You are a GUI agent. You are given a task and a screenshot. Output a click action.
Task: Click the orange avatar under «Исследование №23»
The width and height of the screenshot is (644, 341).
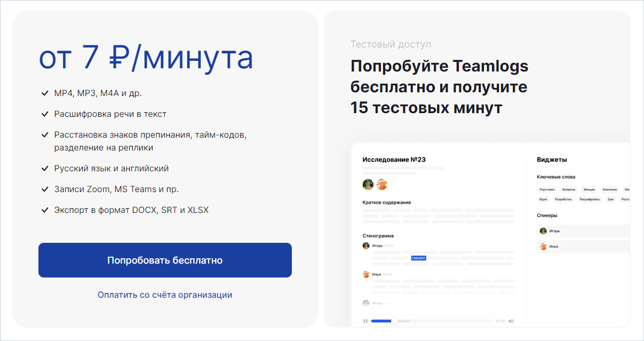(x=381, y=185)
